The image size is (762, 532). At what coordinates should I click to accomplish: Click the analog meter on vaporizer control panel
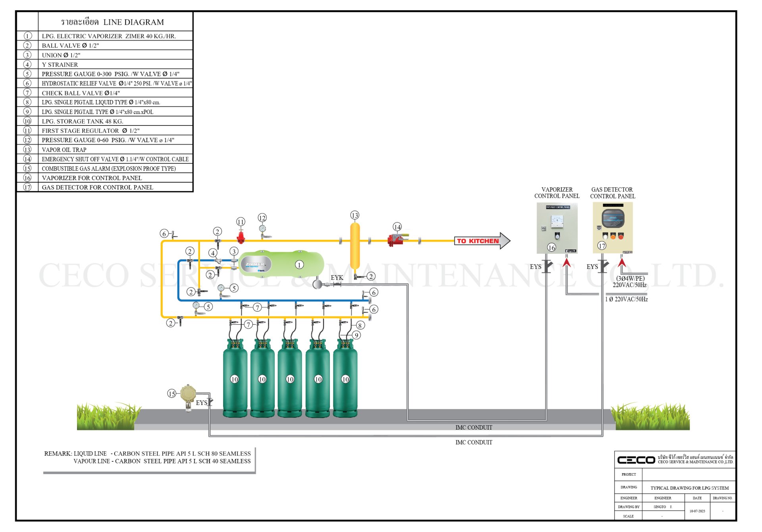tap(557, 222)
